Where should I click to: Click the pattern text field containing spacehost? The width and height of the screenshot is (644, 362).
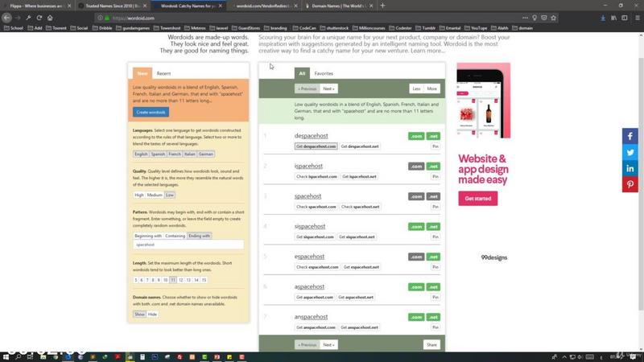click(188, 245)
